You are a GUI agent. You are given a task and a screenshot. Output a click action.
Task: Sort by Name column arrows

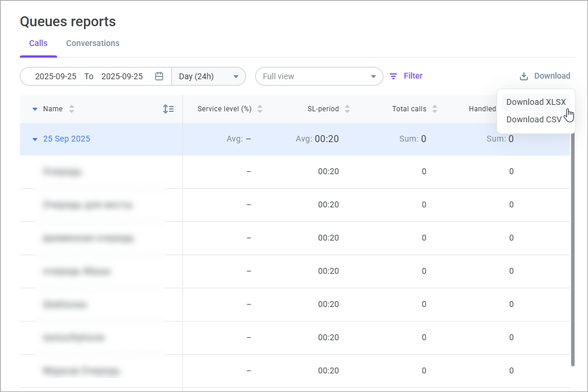[72, 109]
